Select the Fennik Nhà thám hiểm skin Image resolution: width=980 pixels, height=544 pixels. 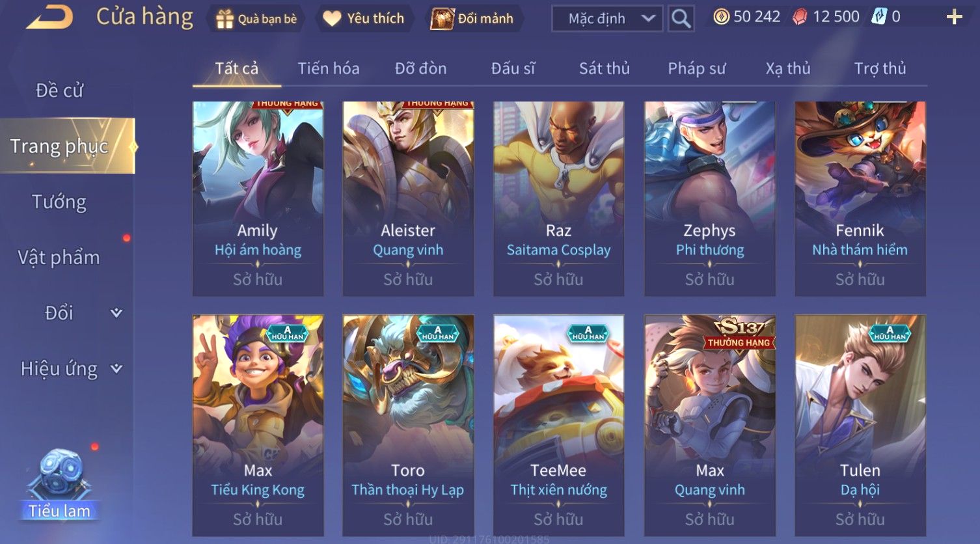[x=860, y=198]
